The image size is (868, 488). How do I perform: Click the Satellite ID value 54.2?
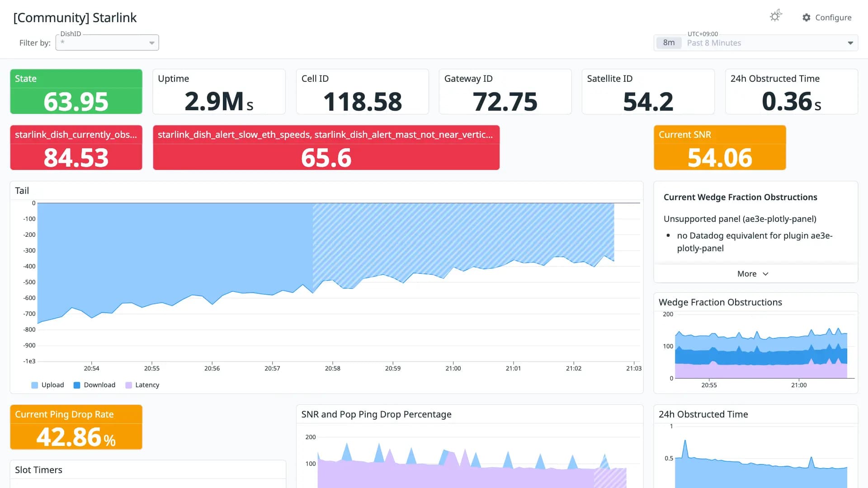tap(648, 102)
